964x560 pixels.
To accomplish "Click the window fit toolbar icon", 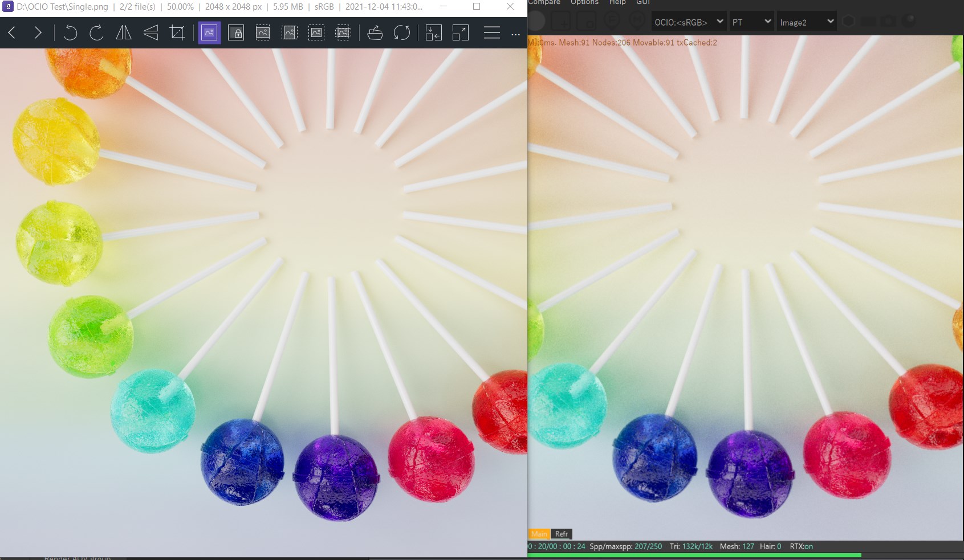I will pyautogui.click(x=434, y=33).
